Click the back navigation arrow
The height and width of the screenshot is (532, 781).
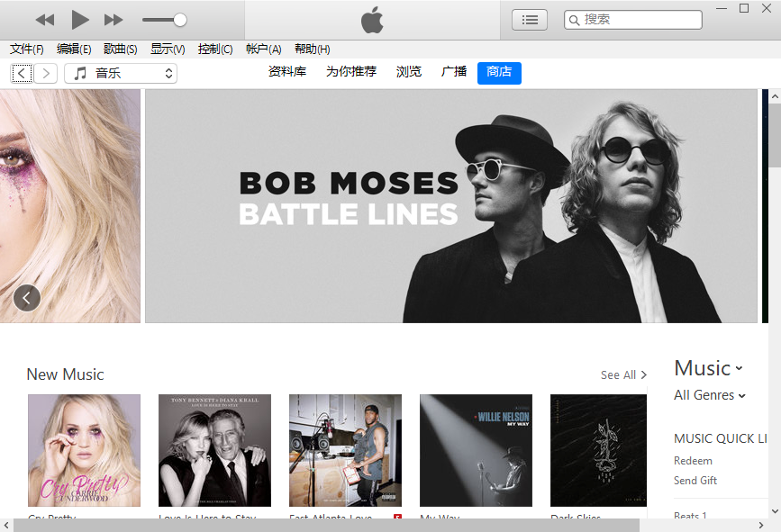(22, 73)
